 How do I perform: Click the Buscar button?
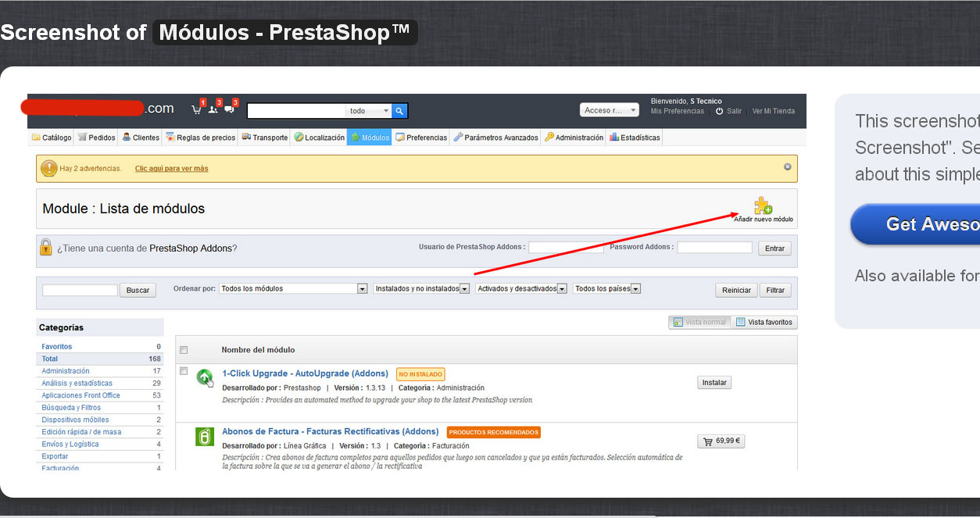tap(138, 290)
